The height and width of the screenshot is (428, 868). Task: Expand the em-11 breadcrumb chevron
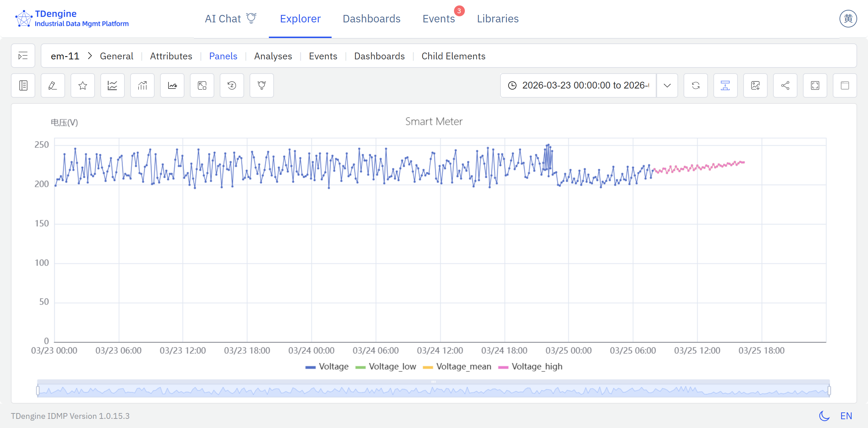(x=90, y=56)
